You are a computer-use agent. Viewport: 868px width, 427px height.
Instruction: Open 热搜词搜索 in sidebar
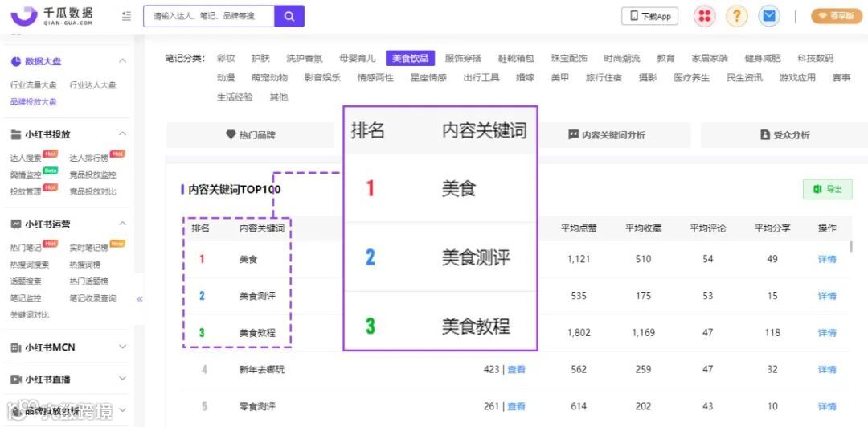point(30,265)
